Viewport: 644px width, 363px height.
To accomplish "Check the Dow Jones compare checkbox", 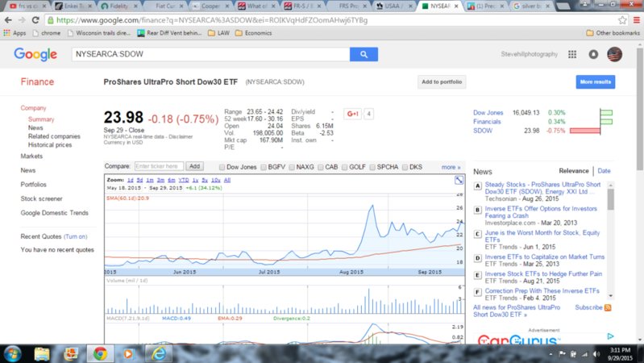I will pyautogui.click(x=222, y=167).
